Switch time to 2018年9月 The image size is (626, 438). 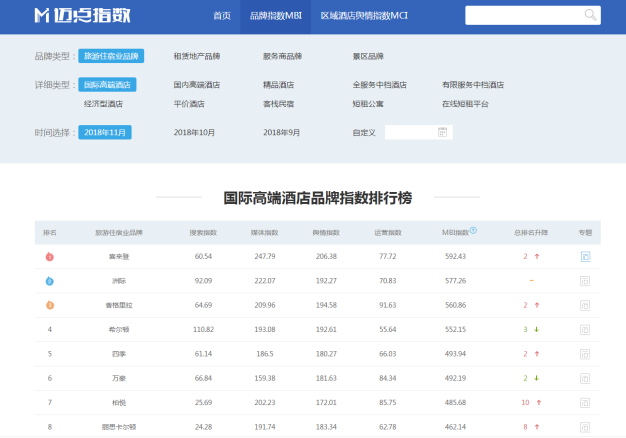(281, 132)
